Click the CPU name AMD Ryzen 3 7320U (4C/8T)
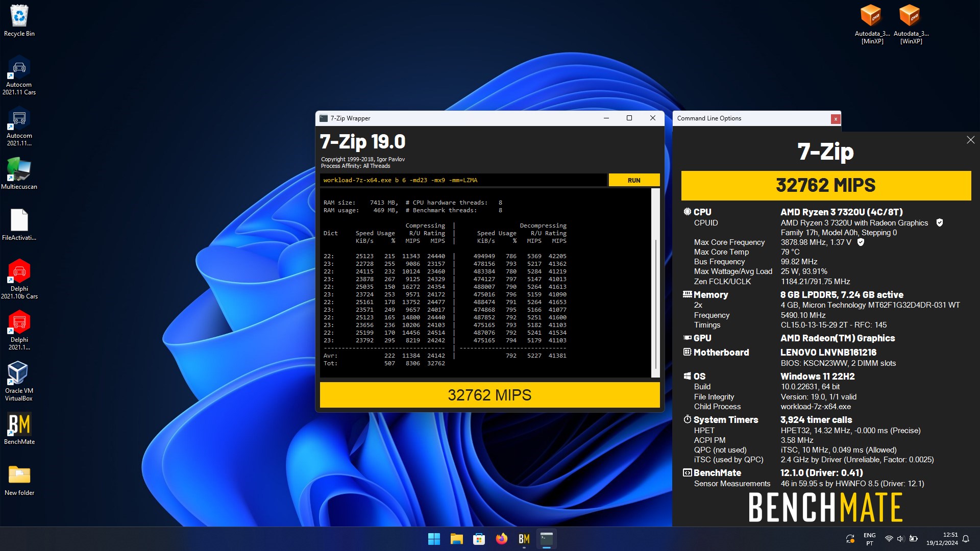 pos(841,212)
